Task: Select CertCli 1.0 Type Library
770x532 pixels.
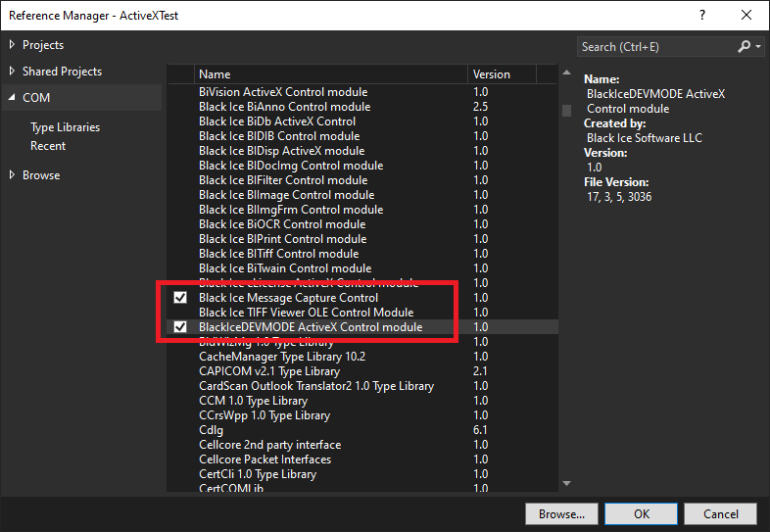Action: pyautogui.click(x=361, y=474)
